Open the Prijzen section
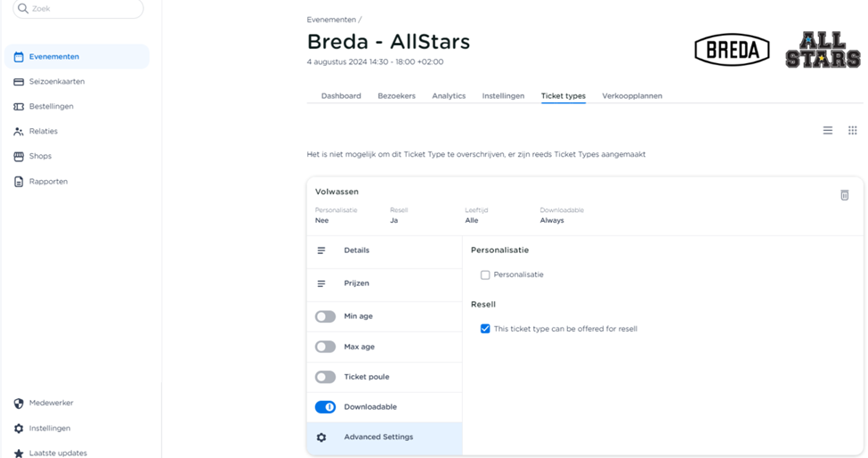Screen dimensions: 868x458 click(356, 283)
